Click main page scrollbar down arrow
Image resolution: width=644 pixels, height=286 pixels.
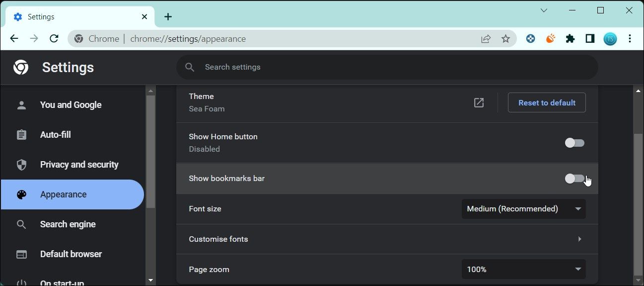point(639,281)
